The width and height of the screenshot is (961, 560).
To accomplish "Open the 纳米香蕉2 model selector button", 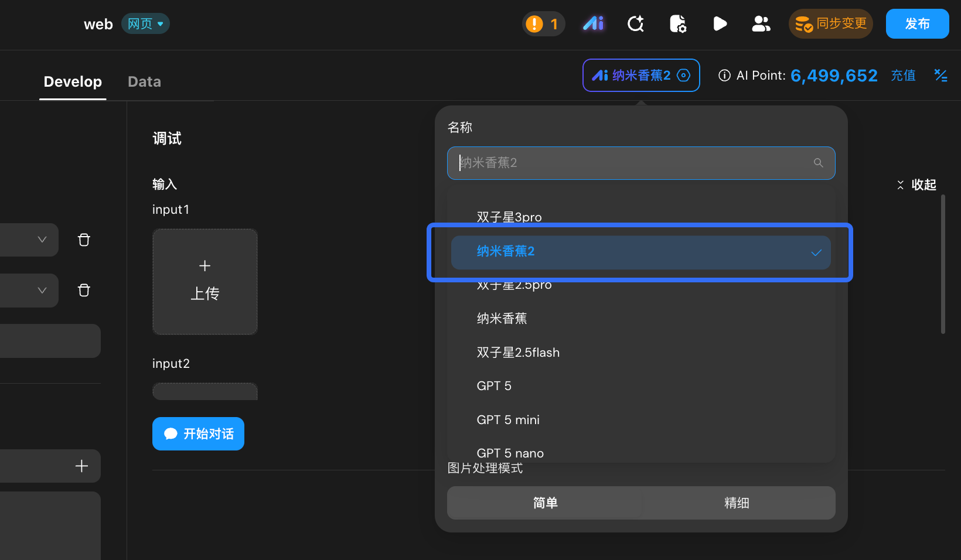I will coord(641,76).
